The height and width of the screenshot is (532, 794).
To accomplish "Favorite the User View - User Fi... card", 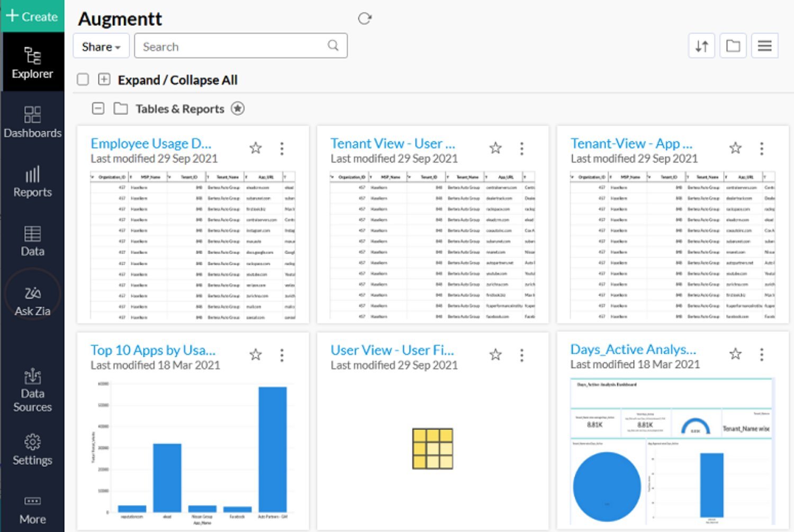I will pos(495,355).
